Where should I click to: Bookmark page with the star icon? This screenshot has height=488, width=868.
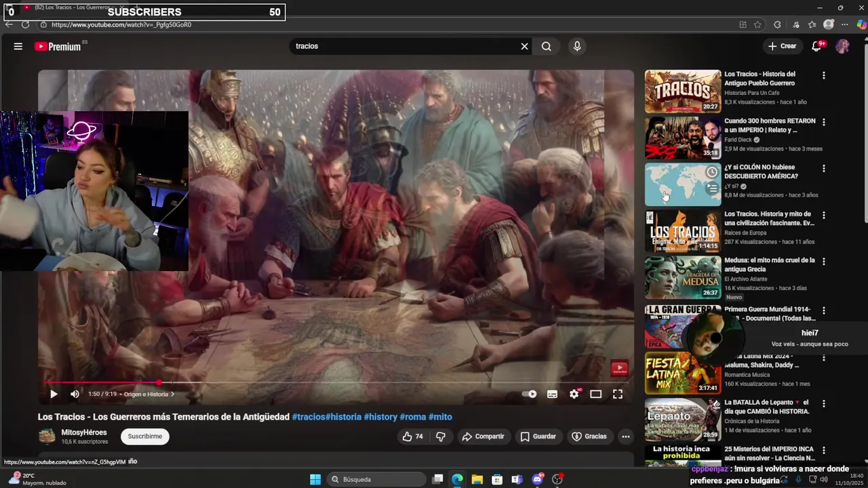pos(757,24)
